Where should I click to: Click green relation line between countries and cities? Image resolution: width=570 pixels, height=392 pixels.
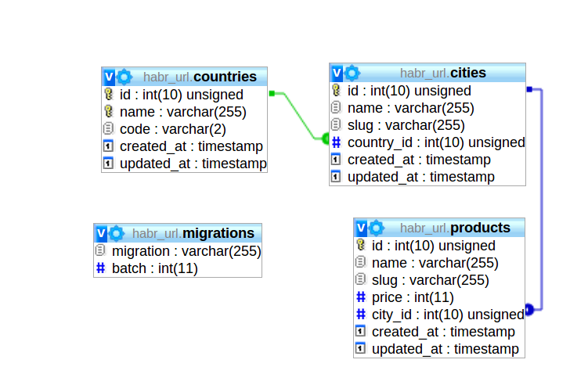pyautogui.click(x=299, y=116)
